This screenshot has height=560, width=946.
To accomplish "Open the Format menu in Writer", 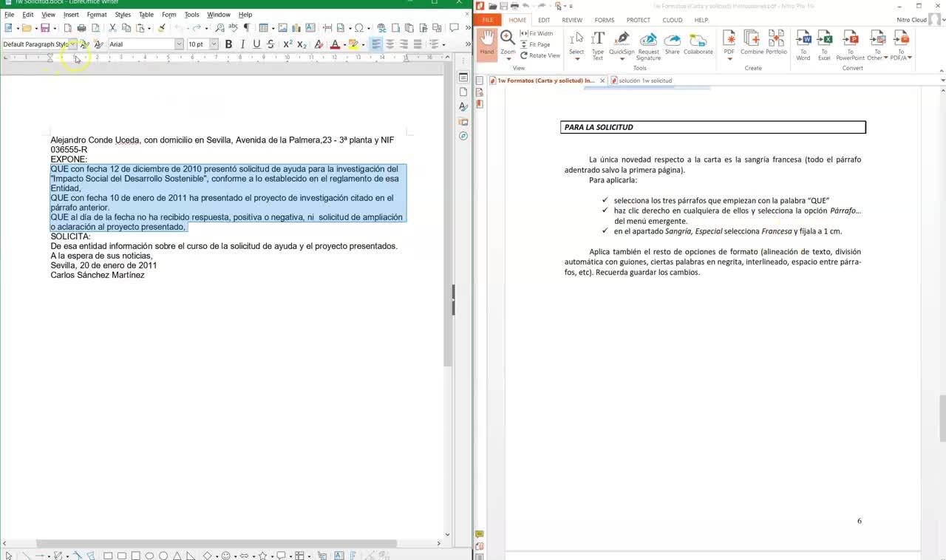I will pos(97,14).
